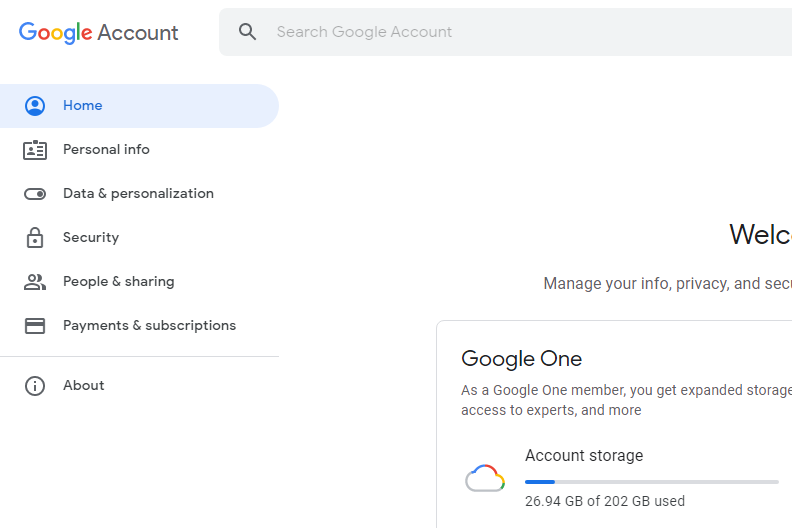Click the Google One member description text
This screenshot has height=528, width=792.
click(626, 400)
